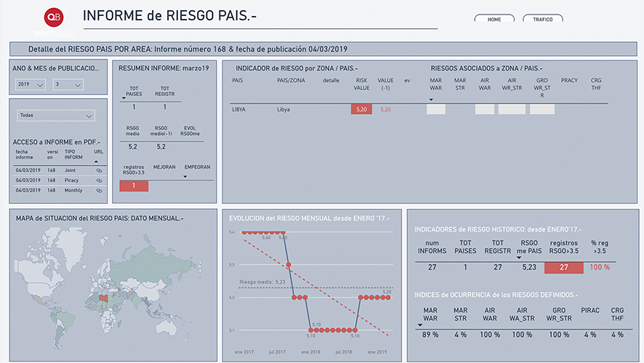The image size is (644, 363).
Task: Click the AIR WAR indicator box for Libya
Action: pyautogui.click(x=485, y=109)
